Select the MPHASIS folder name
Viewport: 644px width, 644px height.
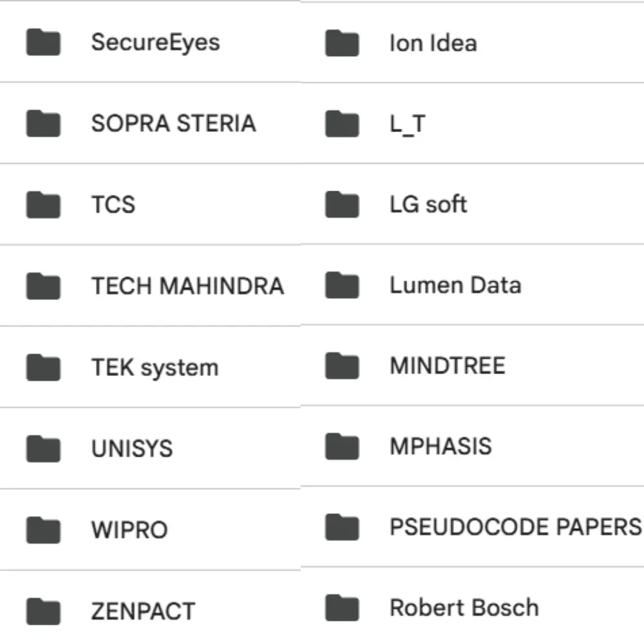pyautogui.click(x=440, y=446)
